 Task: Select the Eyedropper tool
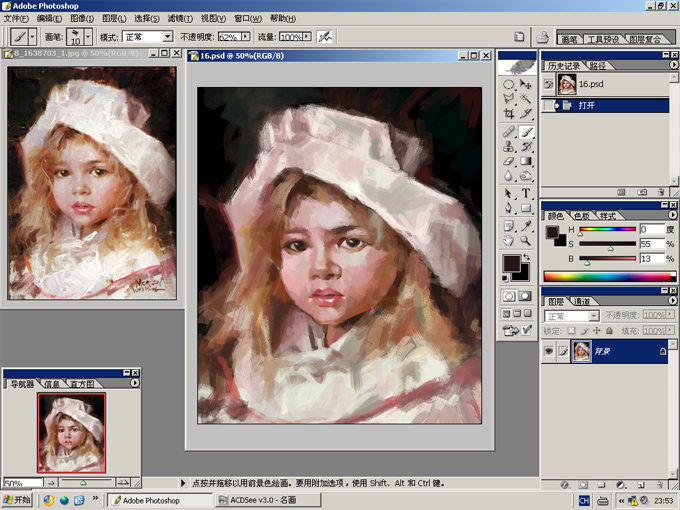pos(525,226)
